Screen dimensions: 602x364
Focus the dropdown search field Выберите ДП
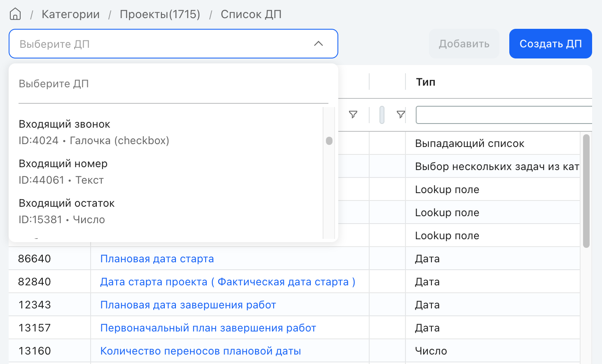tap(173, 84)
